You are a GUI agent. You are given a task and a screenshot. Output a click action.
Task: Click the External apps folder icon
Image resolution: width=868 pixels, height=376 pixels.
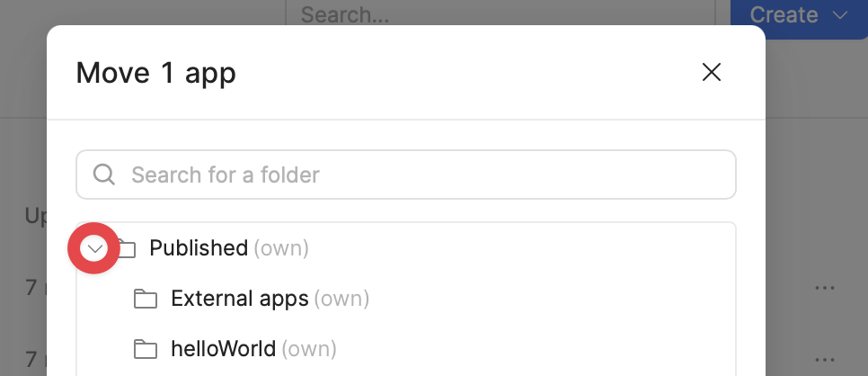[146, 299]
